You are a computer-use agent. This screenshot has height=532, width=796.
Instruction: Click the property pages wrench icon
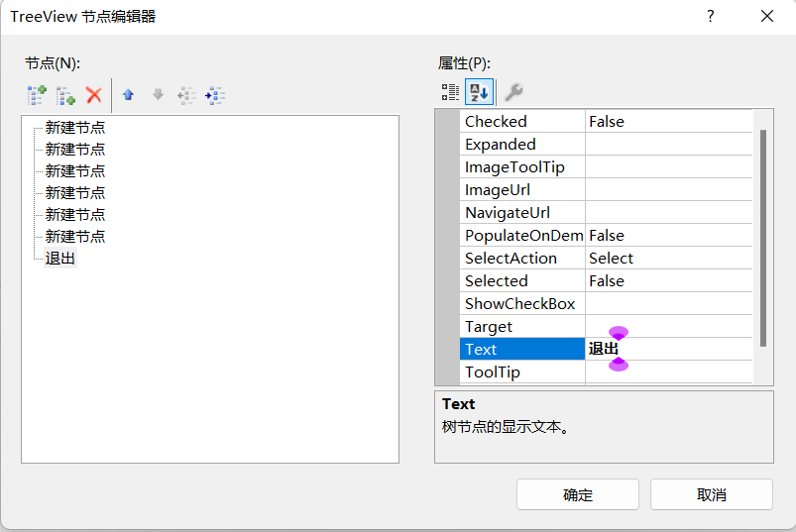click(513, 92)
